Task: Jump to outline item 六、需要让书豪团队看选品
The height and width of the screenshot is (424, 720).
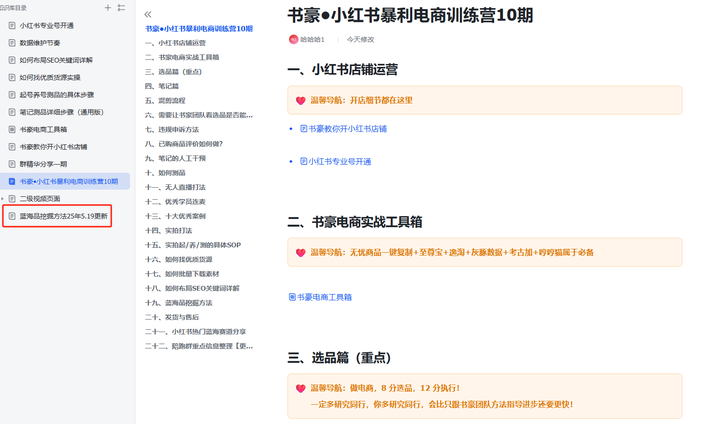Action: tap(199, 115)
